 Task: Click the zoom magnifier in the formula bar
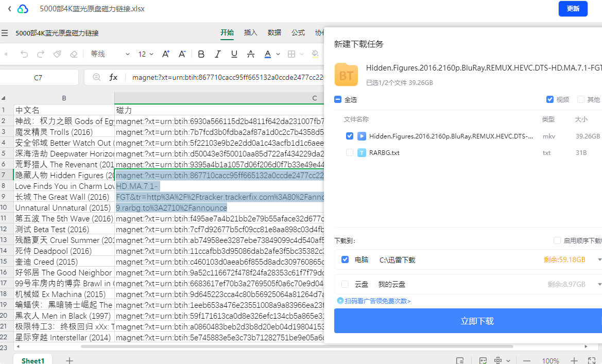point(97,77)
